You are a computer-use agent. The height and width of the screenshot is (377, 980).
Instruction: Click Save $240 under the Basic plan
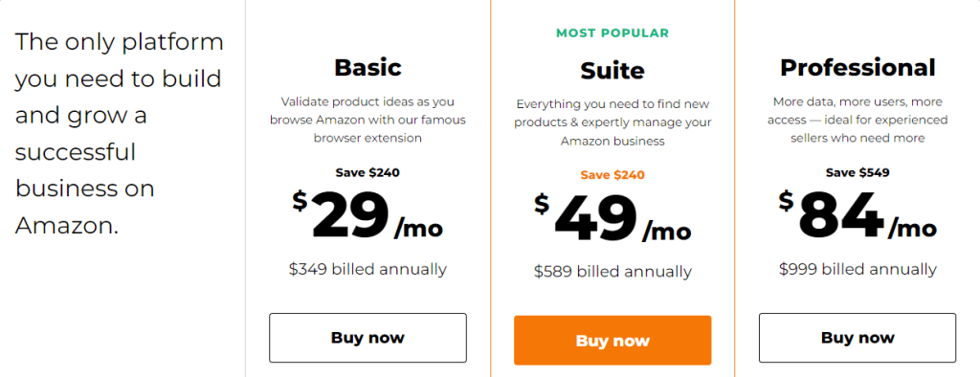click(x=367, y=172)
